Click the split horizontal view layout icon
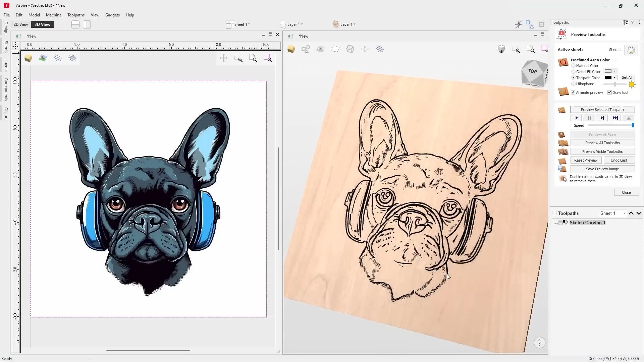The height and width of the screenshot is (362, 644). [75, 24]
